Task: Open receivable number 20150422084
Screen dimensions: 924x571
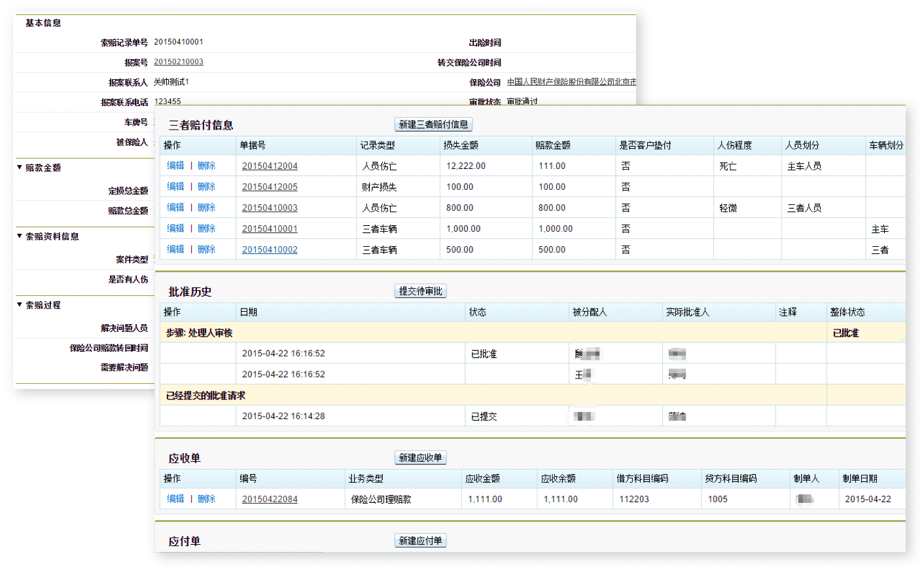Action: tap(270, 500)
